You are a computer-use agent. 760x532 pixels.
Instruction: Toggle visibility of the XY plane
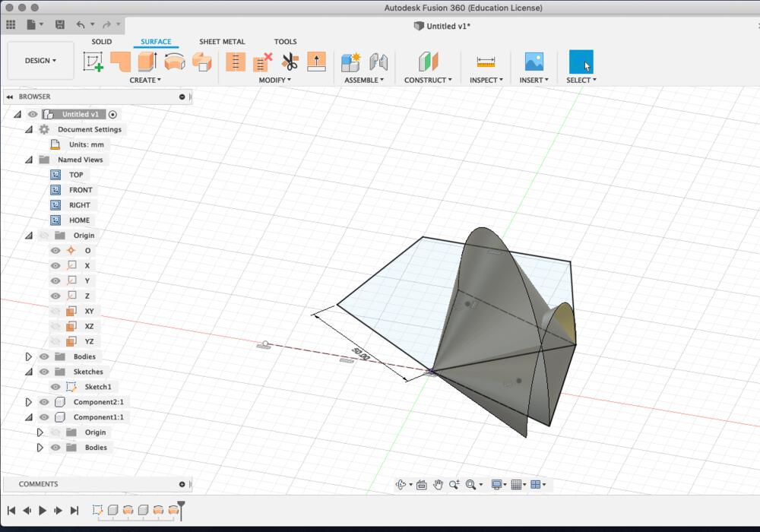(x=55, y=311)
